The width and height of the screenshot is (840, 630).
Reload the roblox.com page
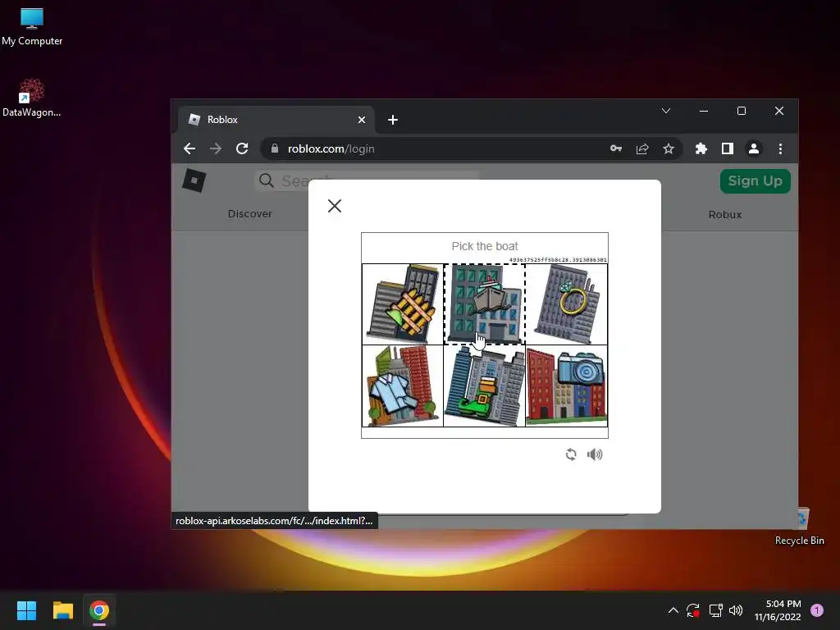242,148
